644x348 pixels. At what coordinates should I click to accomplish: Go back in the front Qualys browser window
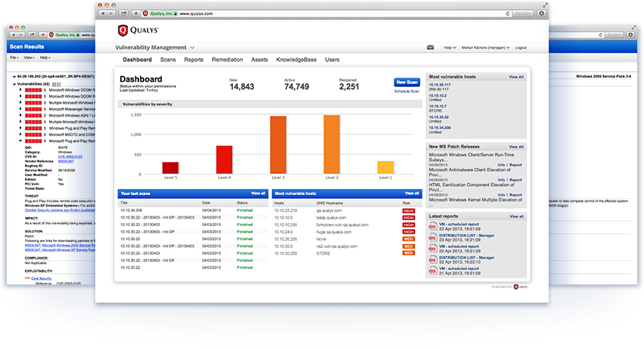(103, 14)
